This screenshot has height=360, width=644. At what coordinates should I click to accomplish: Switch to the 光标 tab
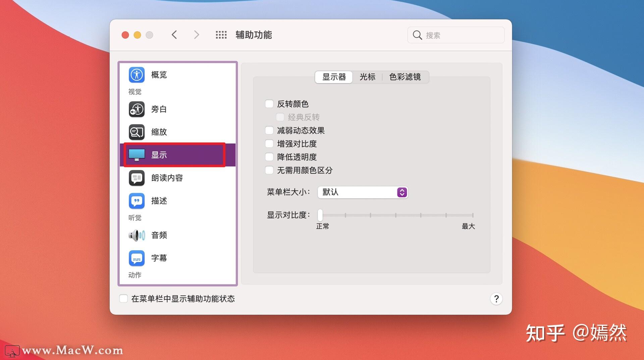(367, 77)
